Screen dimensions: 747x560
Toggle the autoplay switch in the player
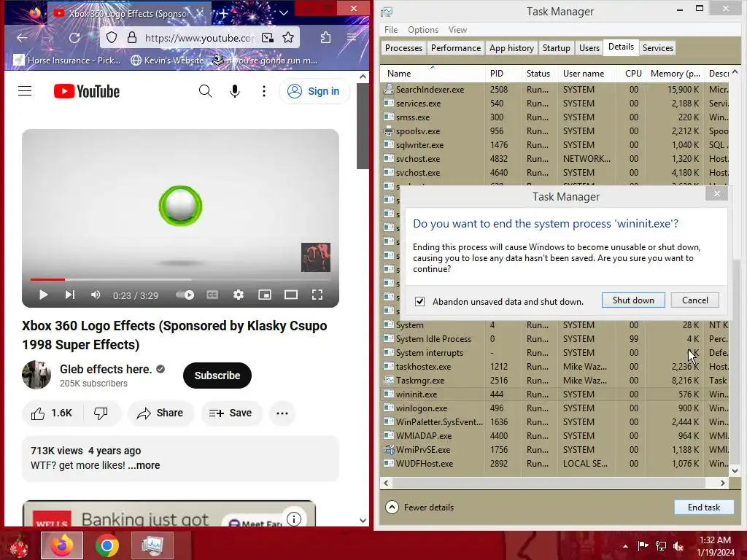[185, 295]
